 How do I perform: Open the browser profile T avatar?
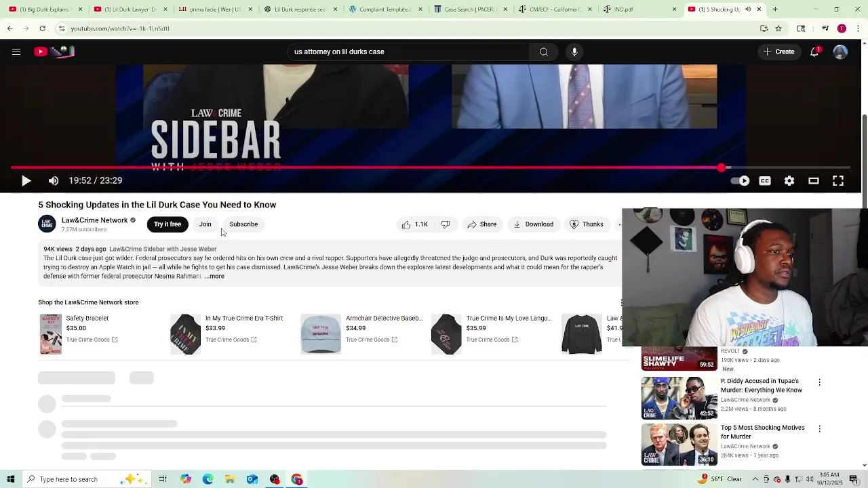(842, 28)
